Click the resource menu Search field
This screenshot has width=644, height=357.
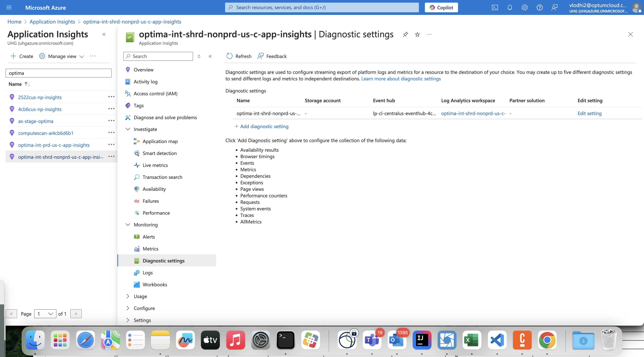point(158,56)
